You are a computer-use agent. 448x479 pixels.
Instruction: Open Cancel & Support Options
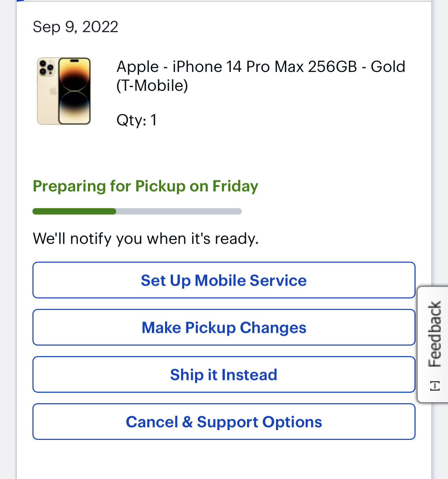coord(224,421)
